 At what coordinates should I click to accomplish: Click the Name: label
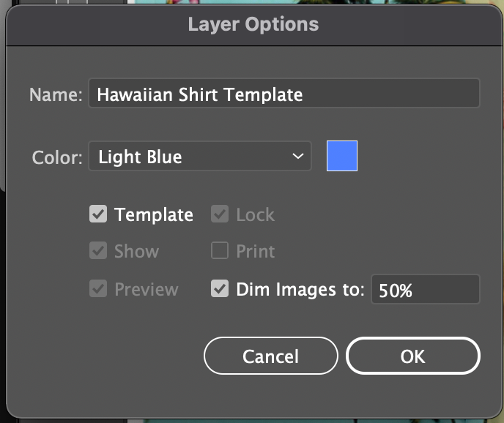pyautogui.click(x=56, y=94)
